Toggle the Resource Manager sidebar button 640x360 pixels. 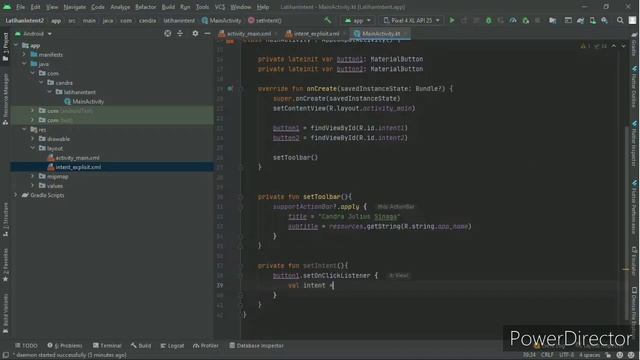[5, 99]
